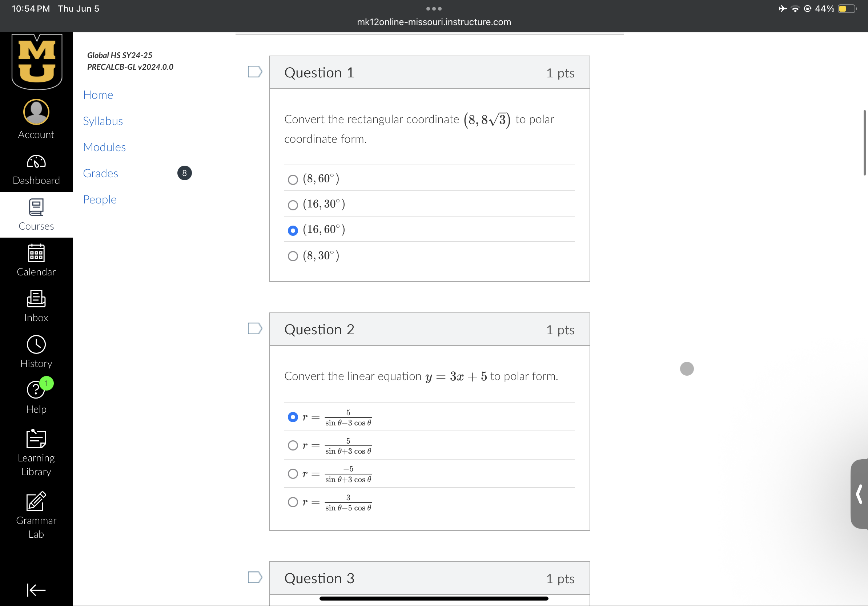The width and height of the screenshot is (868, 606).
Task: Open the Modules course page
Action: (x=104, y=147)
